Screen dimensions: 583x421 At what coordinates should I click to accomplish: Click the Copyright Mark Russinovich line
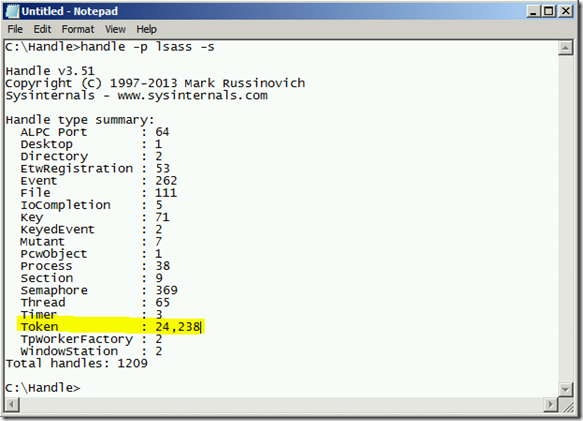[x=155, y=83]
